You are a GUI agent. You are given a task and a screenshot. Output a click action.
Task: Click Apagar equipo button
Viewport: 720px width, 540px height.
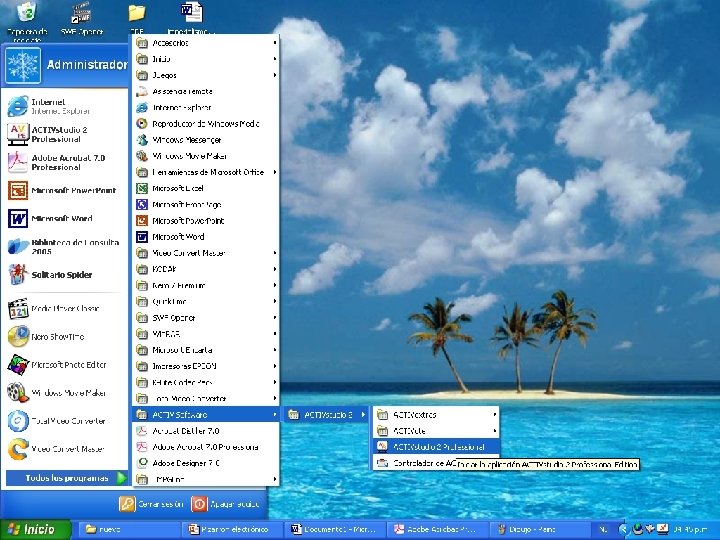click(225, 504)
